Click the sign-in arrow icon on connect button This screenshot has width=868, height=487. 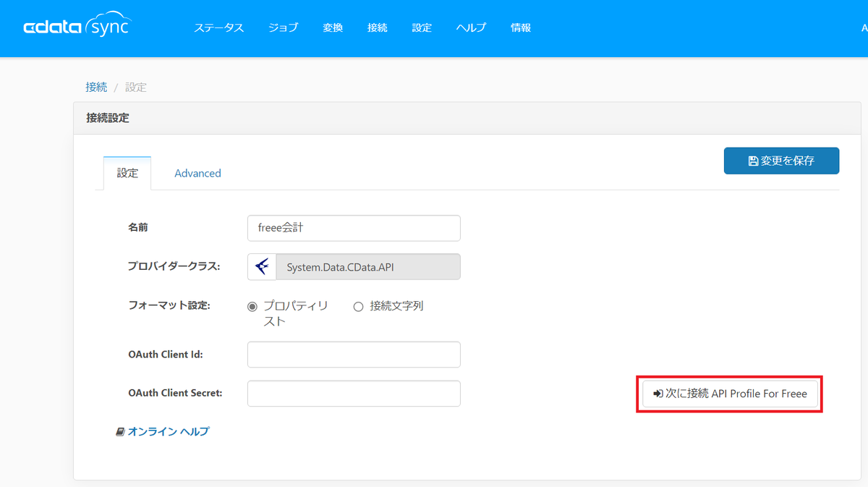pos(658,394)
